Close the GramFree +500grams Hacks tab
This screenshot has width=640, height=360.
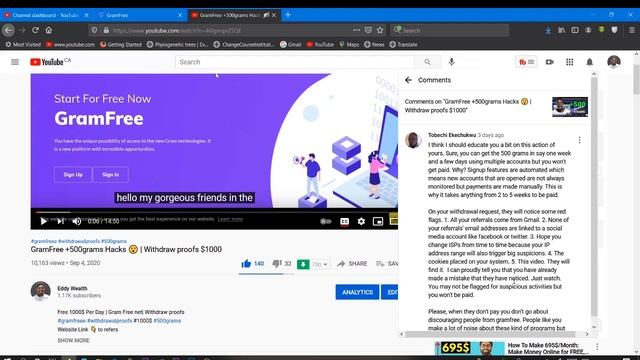pos(274,15)
